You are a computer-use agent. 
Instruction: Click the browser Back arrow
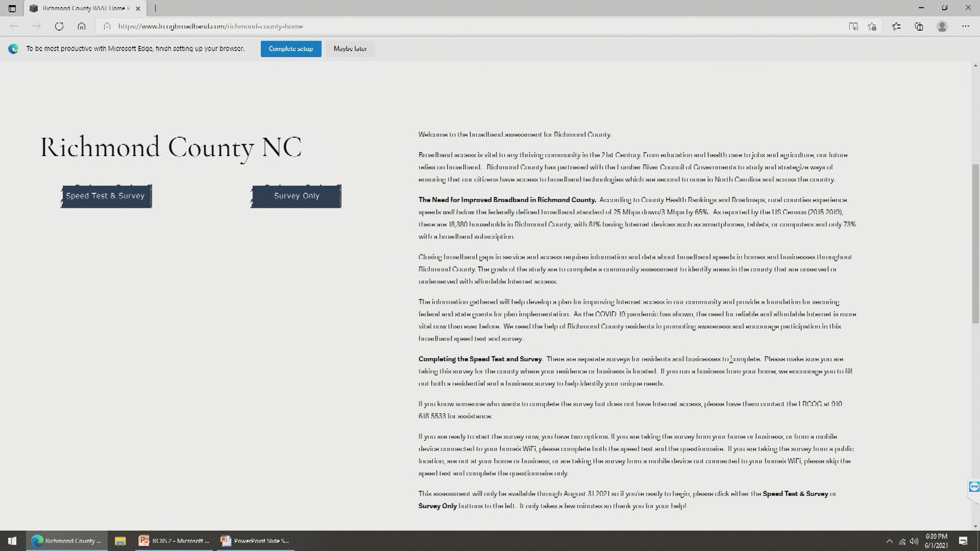click(x=14, y=26)
